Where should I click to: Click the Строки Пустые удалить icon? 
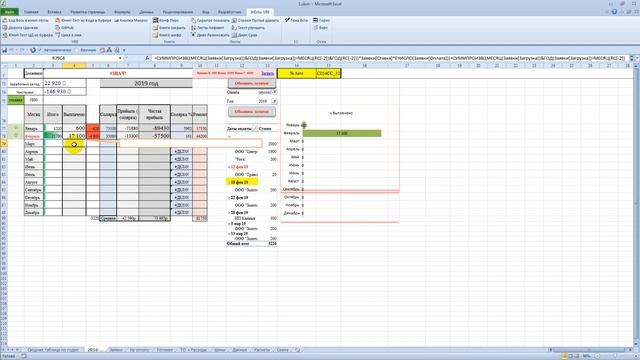pos(234,20)
